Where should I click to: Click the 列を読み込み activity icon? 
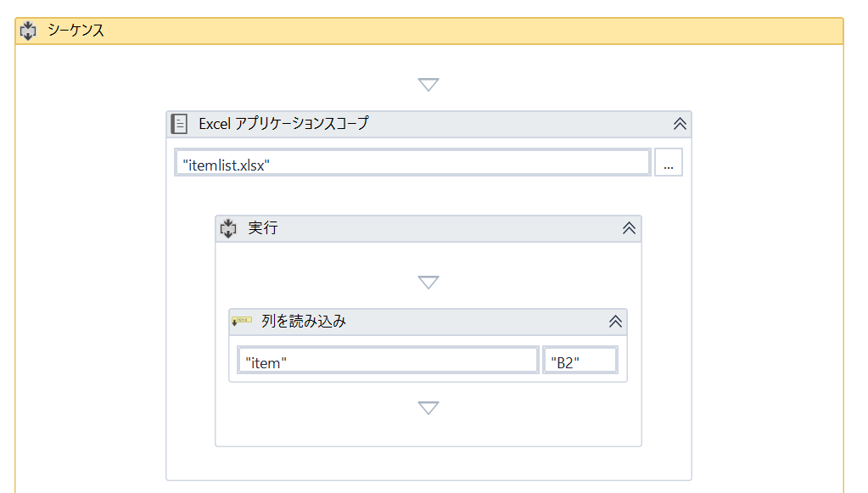(x=242, y=322)
